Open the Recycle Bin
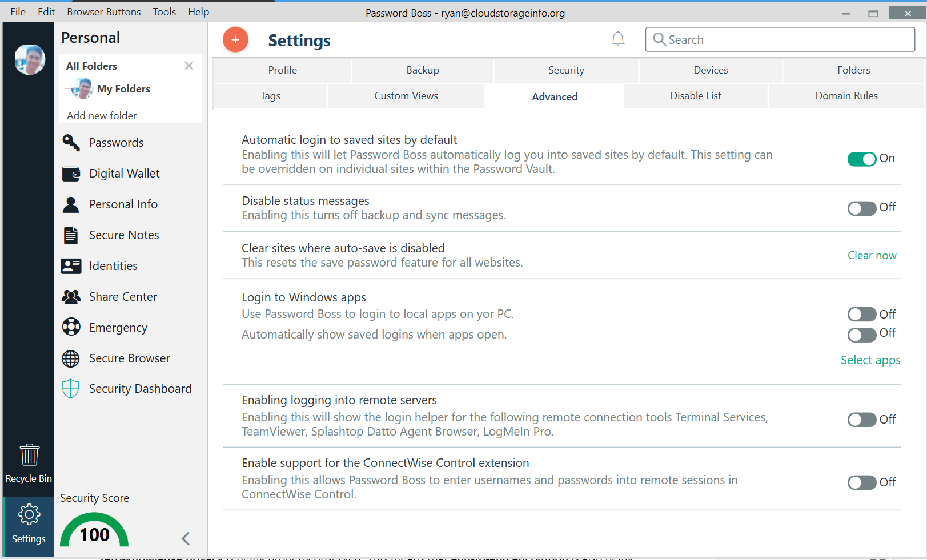Screen dimensions: 927x560 tap(29, 464)
